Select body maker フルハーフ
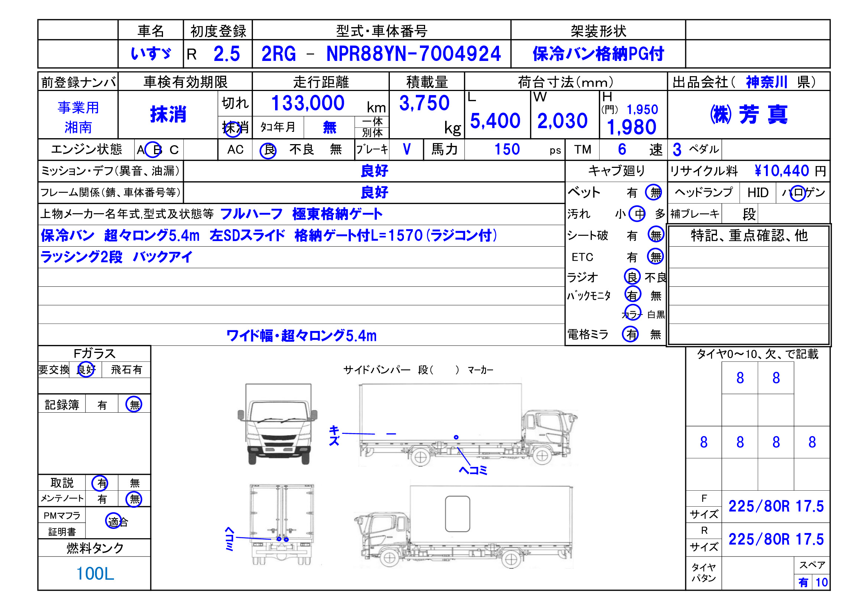This screenshot has width=868, height=614. coord(251,214)
